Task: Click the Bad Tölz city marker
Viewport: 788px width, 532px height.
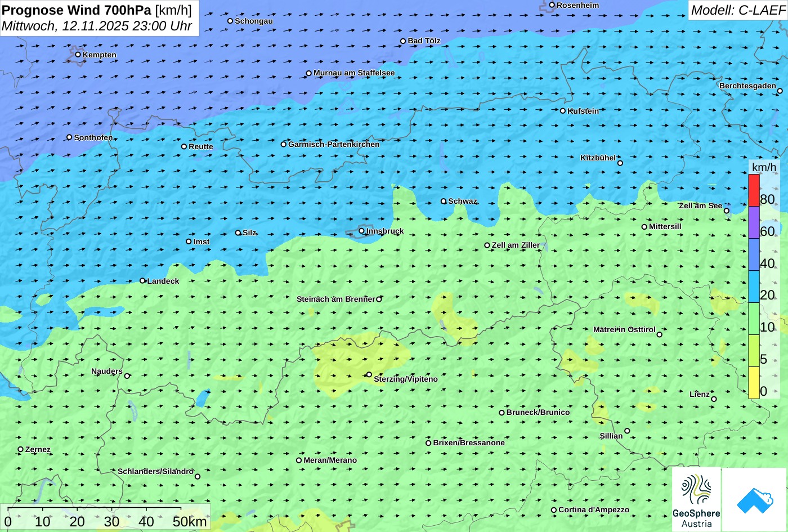Action: coord(403,41)
